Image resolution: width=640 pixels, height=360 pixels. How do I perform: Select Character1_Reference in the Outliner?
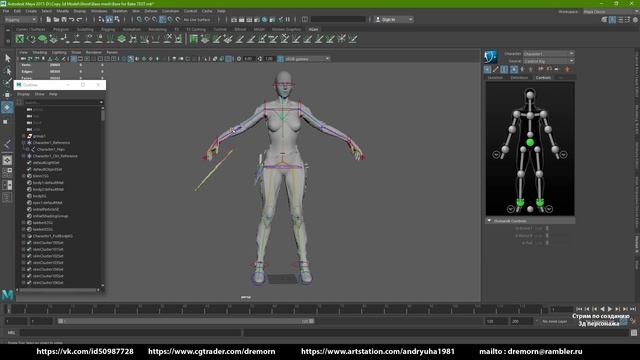click(x=51, y=143)
